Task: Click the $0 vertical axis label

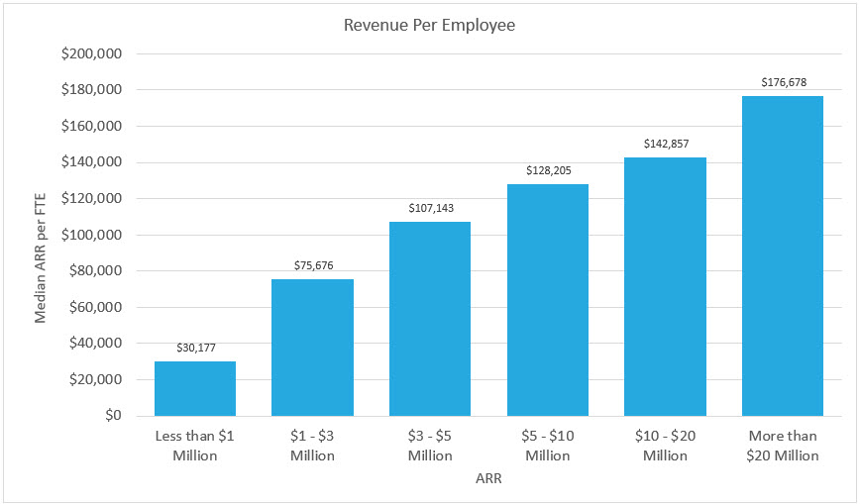Action: (x=113, y=415)
